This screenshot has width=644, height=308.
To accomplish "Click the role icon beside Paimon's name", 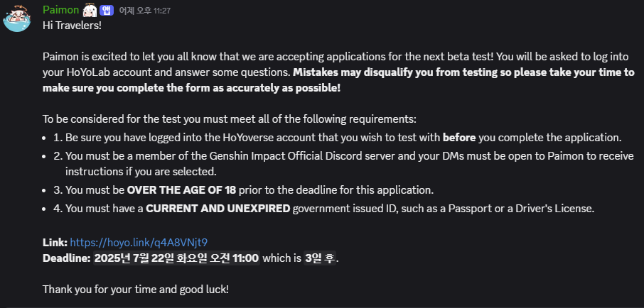I will point(90,10).
